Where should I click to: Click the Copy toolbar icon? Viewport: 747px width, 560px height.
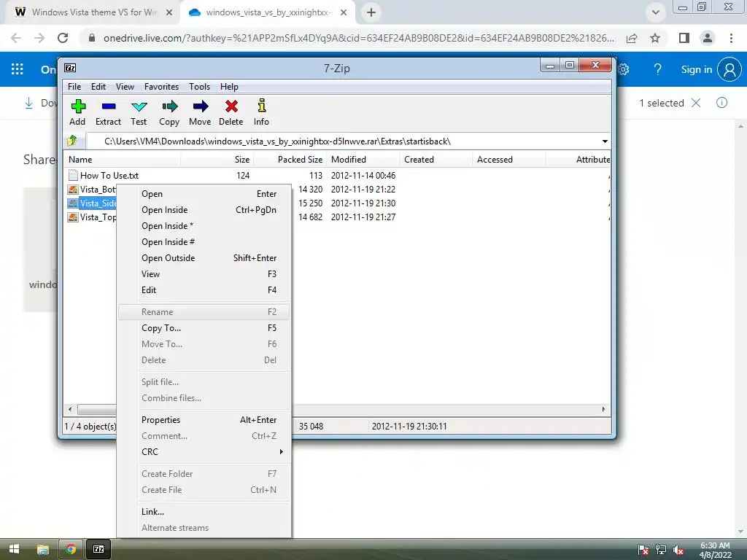click(169, 106)
